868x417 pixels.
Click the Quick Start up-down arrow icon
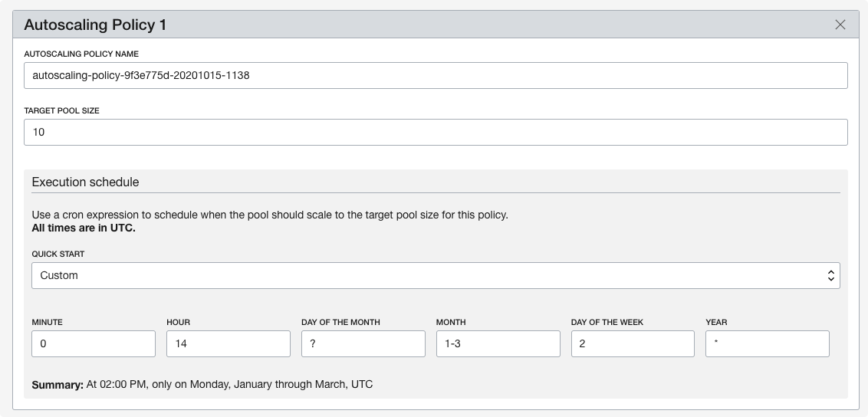(x=830, y=275)
